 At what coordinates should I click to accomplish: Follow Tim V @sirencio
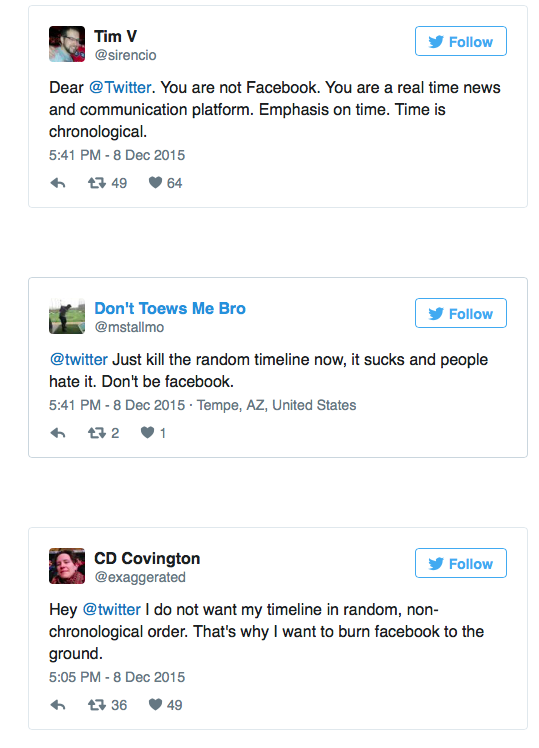click(461, 42)
